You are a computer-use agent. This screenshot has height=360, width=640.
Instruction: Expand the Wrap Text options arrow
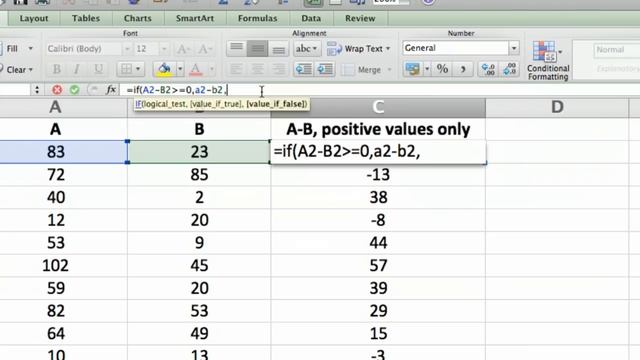[x=388, y=49]
